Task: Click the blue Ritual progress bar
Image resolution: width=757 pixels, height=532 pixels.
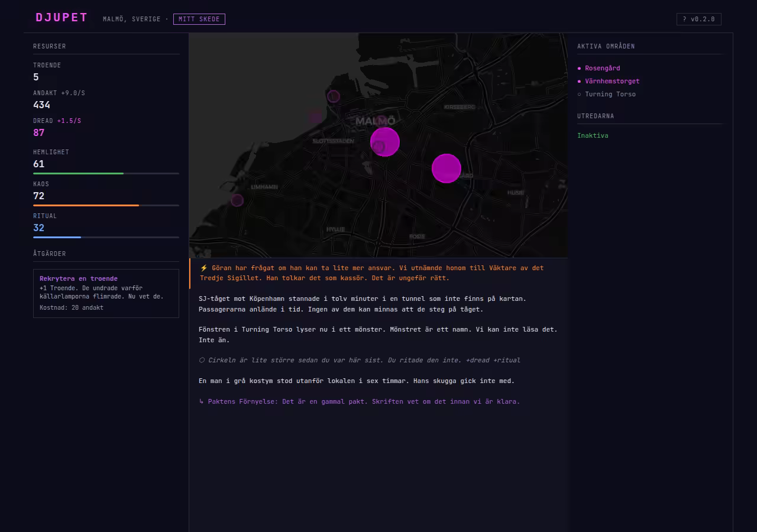Action: [x=106, y=237]
